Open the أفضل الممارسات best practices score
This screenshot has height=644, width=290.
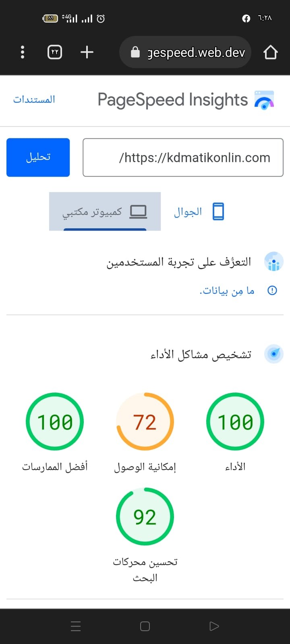click(55, 422)
